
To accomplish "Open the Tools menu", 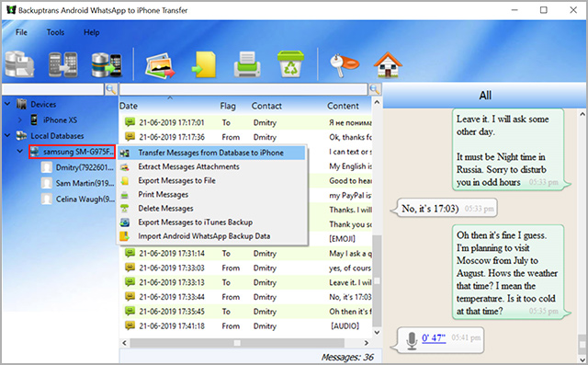I will pyautogui.click(x=55, y=32).
